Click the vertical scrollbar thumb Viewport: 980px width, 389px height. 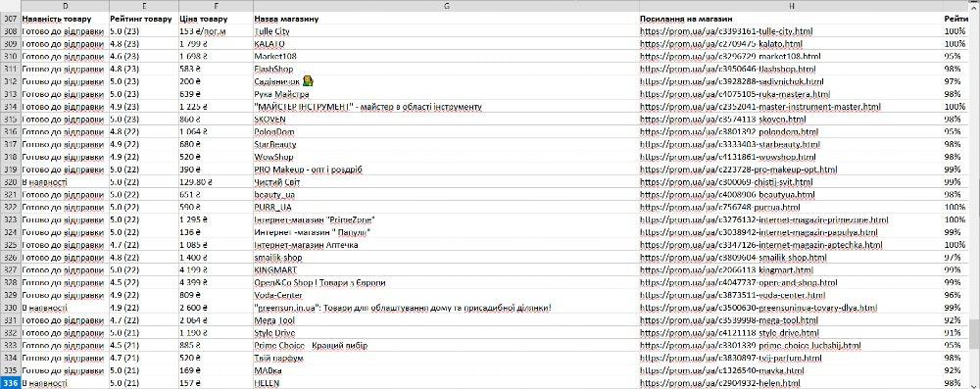pyautogui.click(x=974, y=334)
